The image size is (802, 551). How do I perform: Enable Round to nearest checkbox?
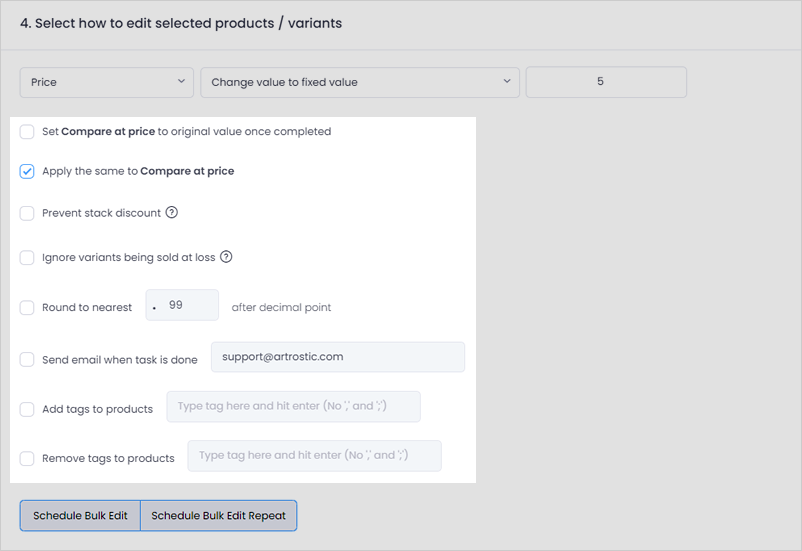click(x=27, y=307)
